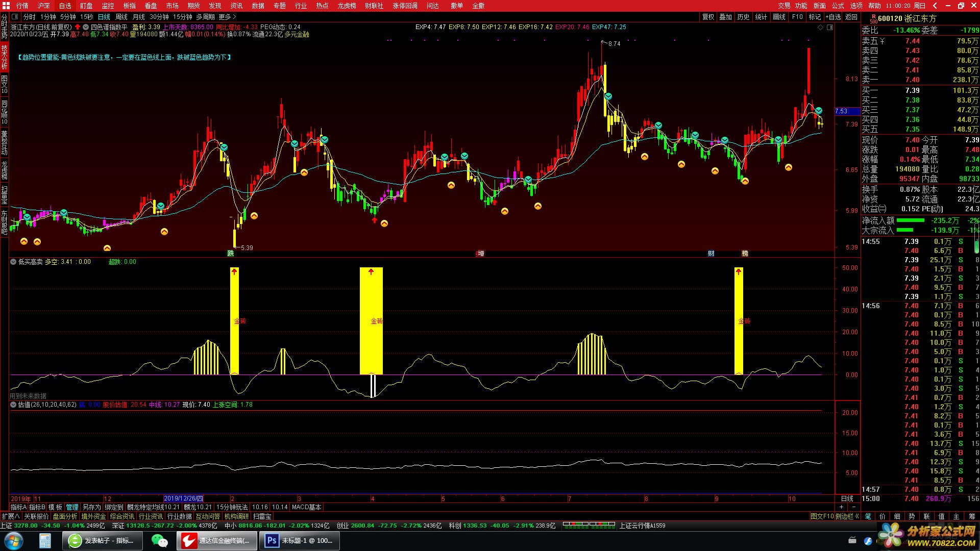Switch to Photoshop window in taskbar
This screenshot has height=551, width=980.
pos(300,540)
